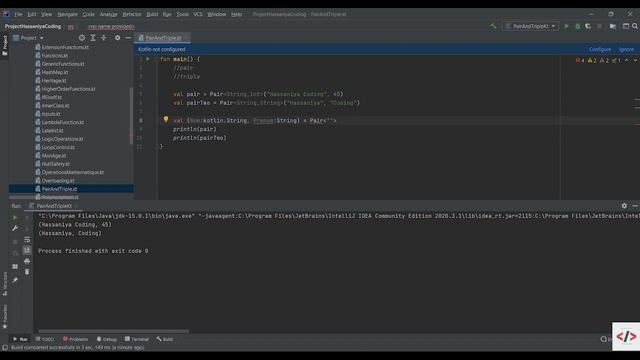Click the Project tree vertical scrollbar
The height and width of the screenshot is (360, 640).
[x=131, y=116]
